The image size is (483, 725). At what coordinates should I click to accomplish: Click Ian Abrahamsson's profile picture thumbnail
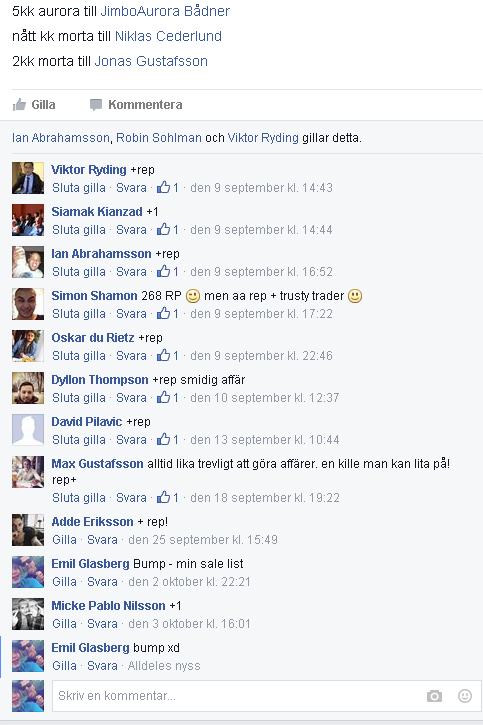coord(28,262)
